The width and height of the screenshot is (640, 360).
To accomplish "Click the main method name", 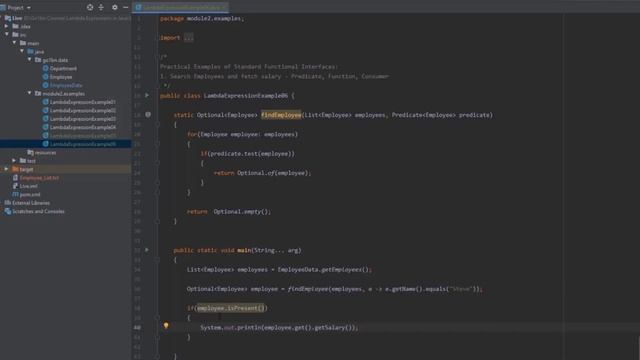I will point(244,250).
